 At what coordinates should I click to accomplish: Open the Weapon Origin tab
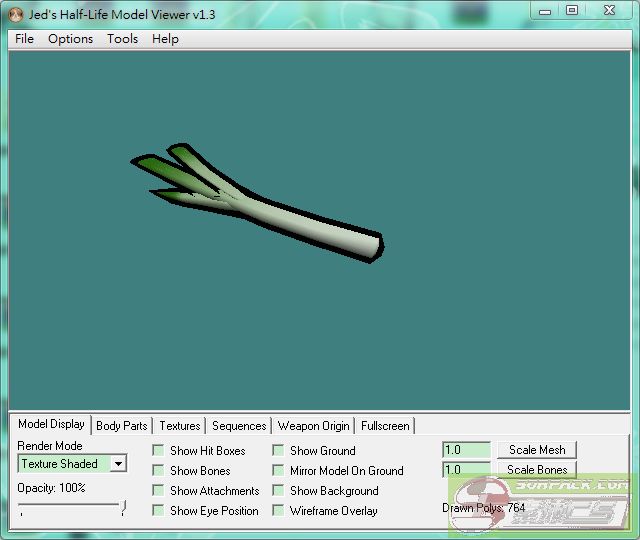313,426
